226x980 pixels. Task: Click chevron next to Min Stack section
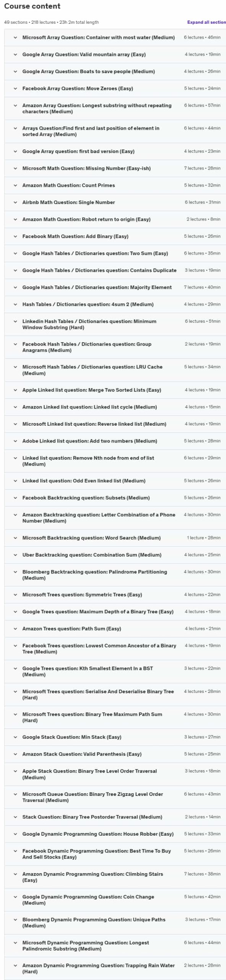point(15,737)
